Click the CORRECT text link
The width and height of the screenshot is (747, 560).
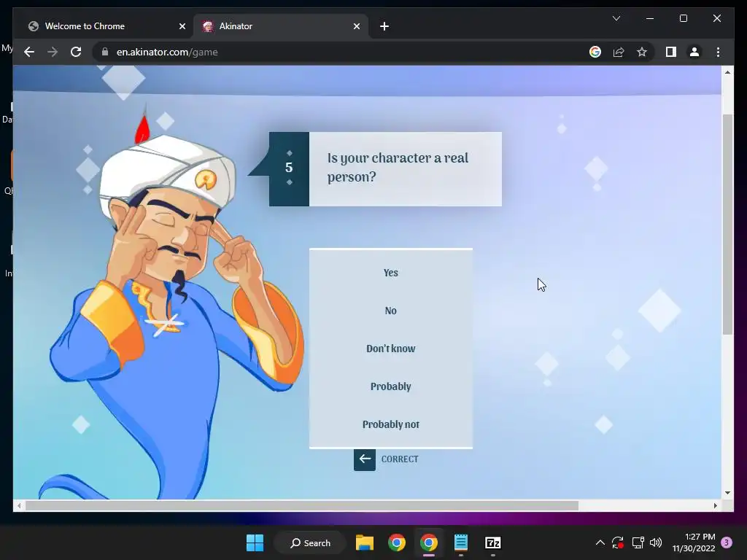point(400,459)
